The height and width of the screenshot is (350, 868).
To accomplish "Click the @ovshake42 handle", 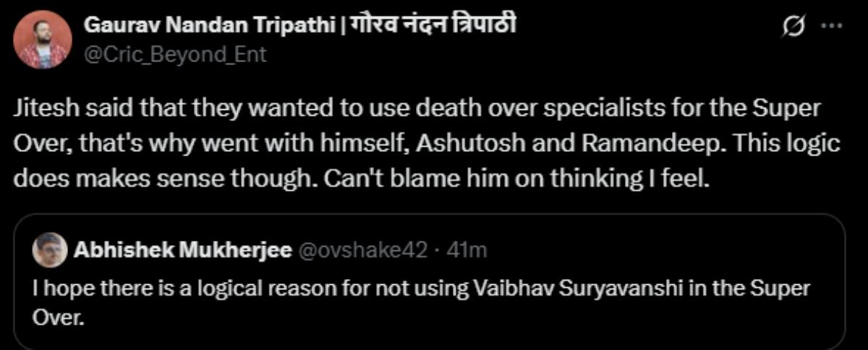I will pyautogui.click(x=362, y=250).
